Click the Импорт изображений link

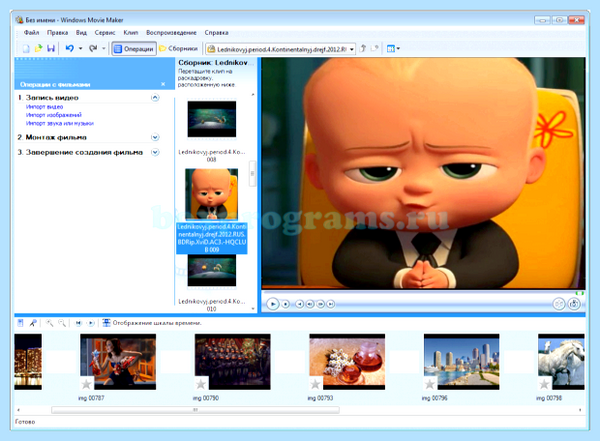pyautogui.click(x=54, y=115)
